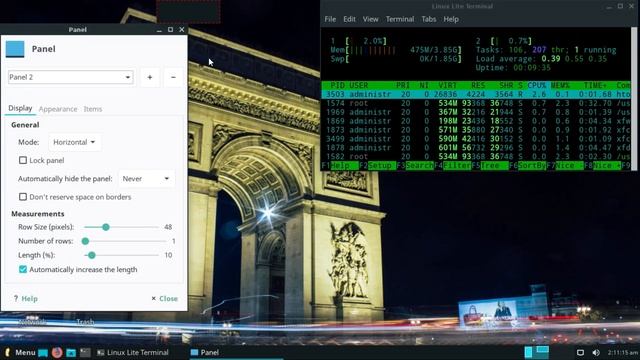Open the terminal Tabs menu
The height and width of the screenshot is (360, 640).
[x=429, y=19]
